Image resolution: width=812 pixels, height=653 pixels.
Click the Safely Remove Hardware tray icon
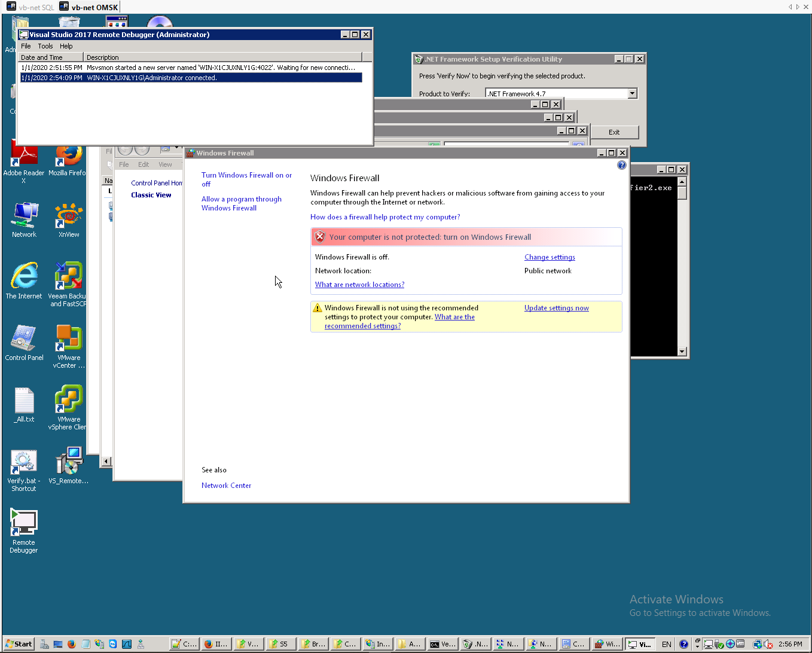tap(719, 644)
